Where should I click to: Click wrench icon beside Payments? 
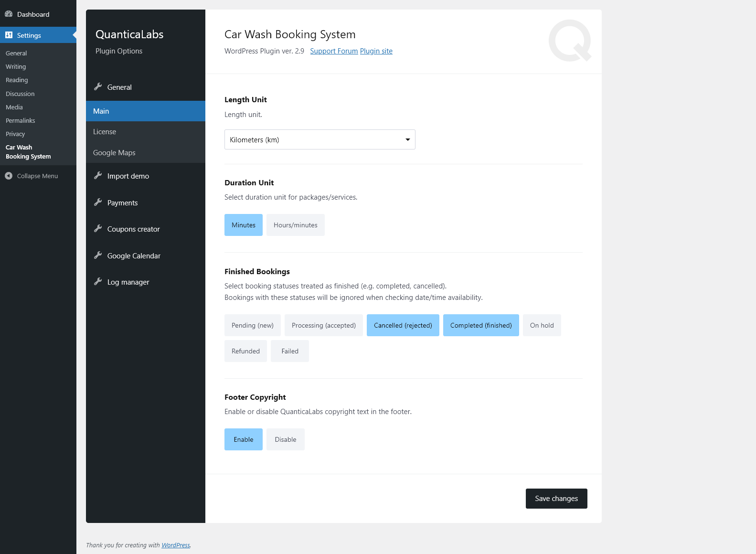(x=98, y=202)
